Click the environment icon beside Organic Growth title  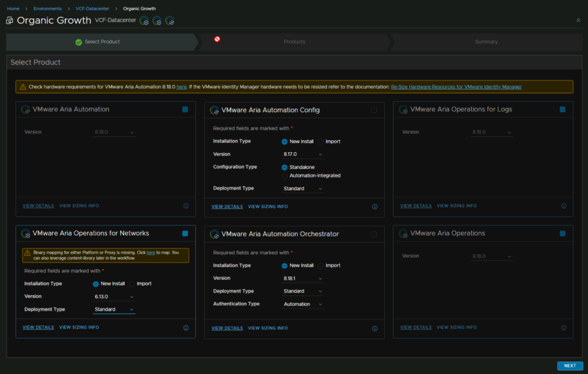(10, 21)
